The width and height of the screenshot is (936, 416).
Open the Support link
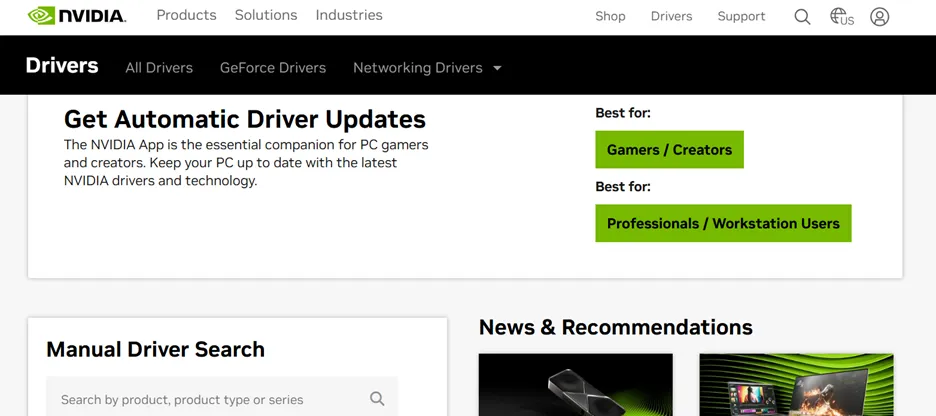[x=741, y=17]
